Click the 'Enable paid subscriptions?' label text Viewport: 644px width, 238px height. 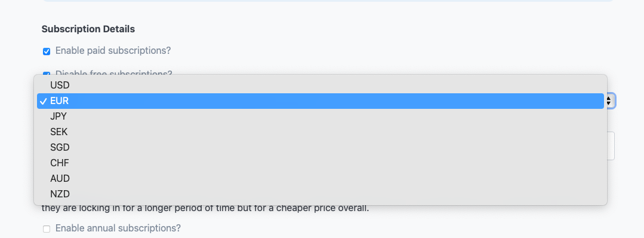[113, 51]
